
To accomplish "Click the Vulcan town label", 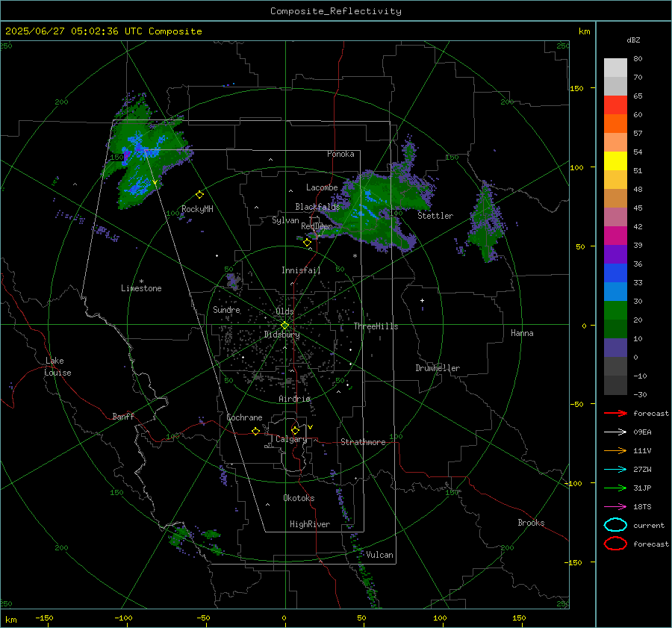I will pos(379,555).
